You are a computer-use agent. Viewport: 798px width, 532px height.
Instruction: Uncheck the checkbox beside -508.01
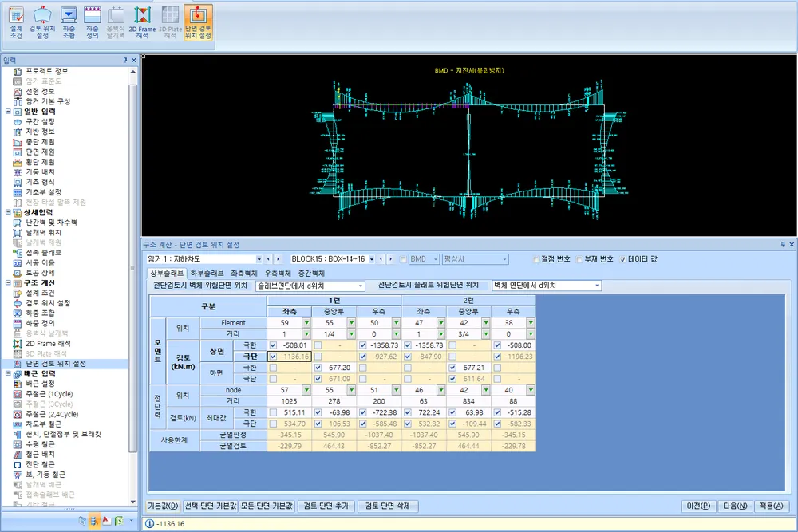pos(273,345)
